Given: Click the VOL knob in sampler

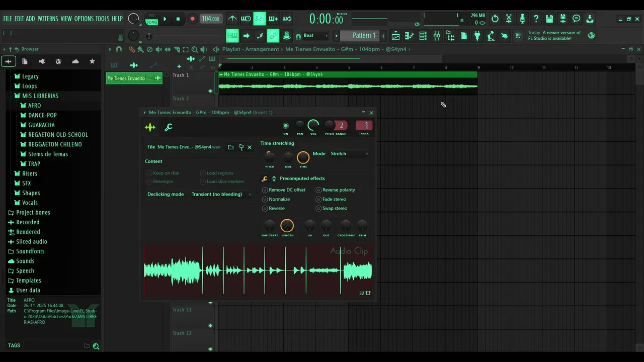Looking at the screenshot, I should 313,125.
